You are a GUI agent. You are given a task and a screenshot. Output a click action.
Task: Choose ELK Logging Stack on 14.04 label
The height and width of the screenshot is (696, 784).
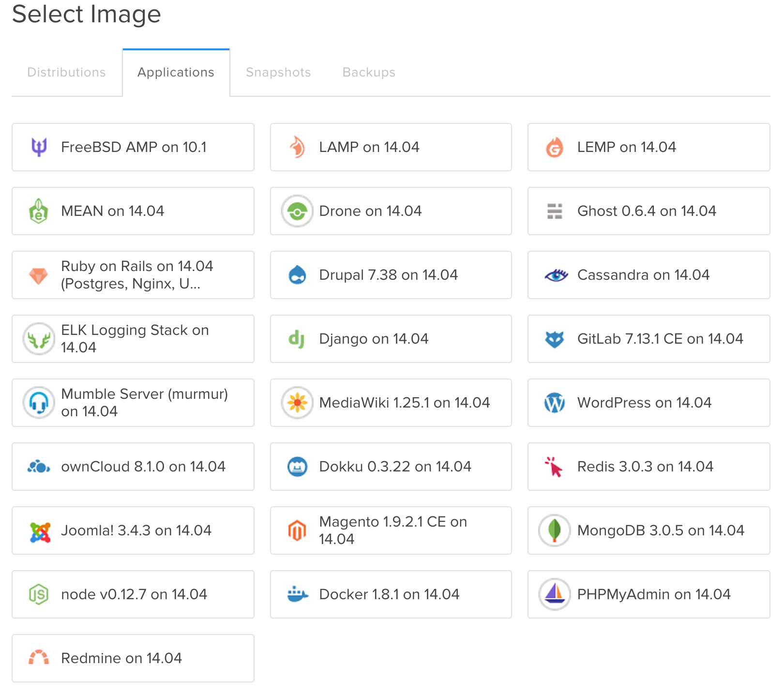[x=135, y=339]
